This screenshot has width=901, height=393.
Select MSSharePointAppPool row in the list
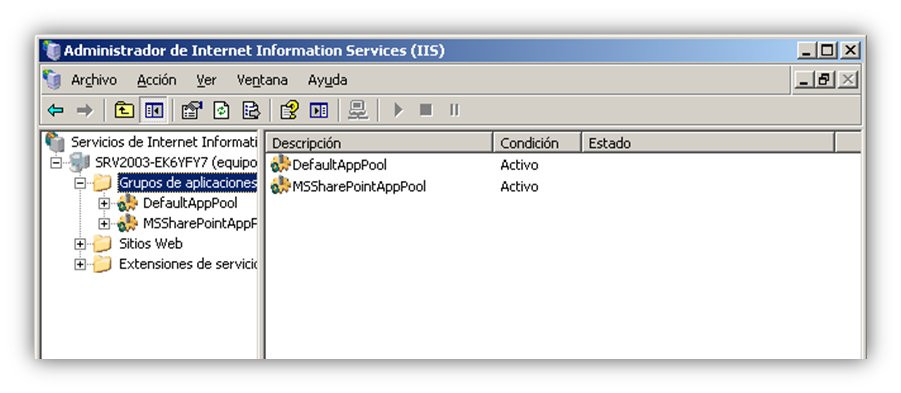pos(359,187)
